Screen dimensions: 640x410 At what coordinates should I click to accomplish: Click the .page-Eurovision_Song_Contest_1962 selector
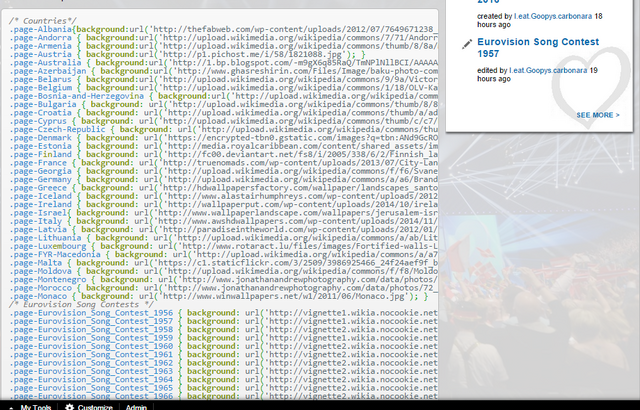pyautogui.click(x=91, y=363)
